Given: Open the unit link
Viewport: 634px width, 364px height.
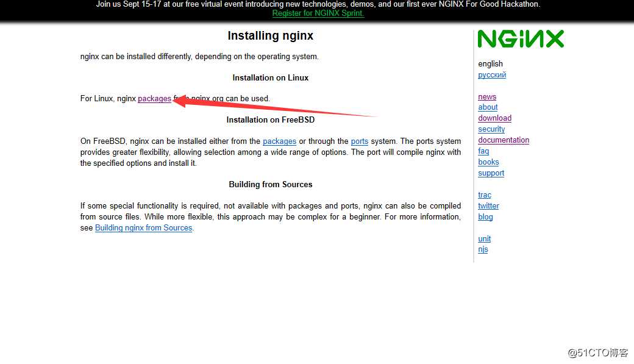Looking at the screenshot, I should click(x=485, y=238).
